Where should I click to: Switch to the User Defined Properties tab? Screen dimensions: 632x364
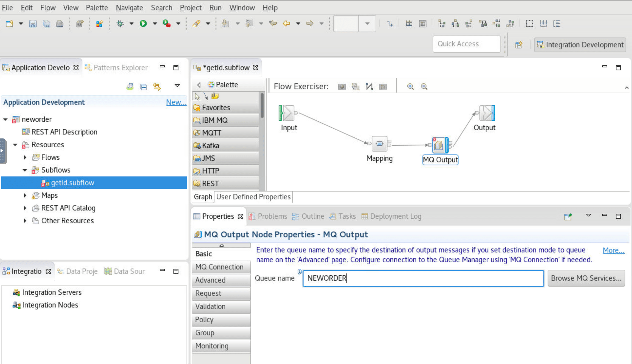(x=253, y=197)
